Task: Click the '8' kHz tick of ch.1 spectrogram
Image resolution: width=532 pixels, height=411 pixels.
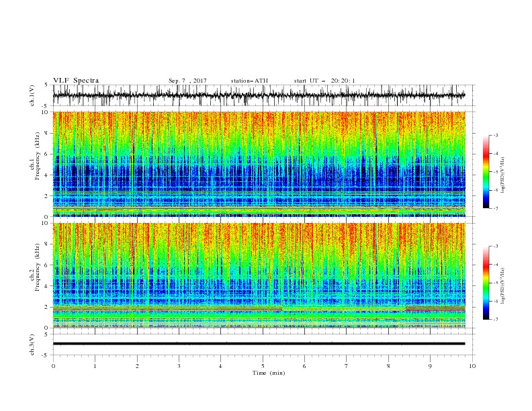Action: (46, 133)
